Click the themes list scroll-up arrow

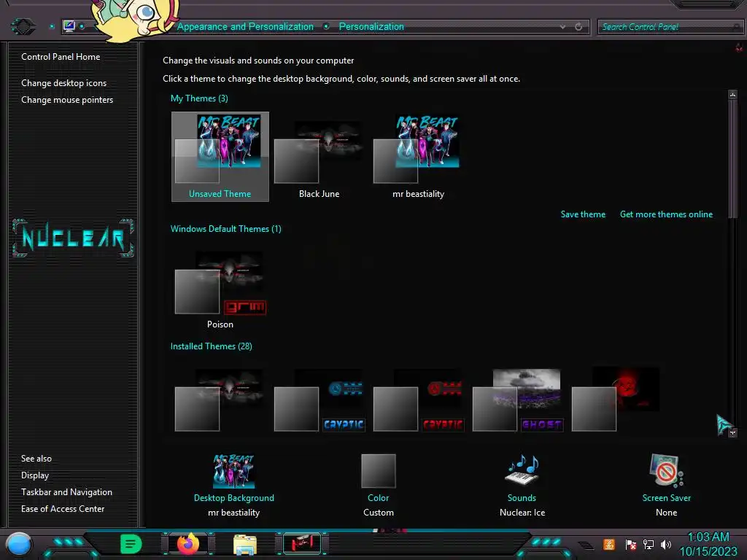pos(732,94)
